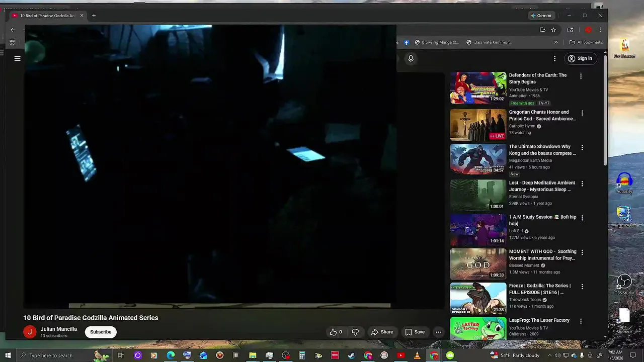Close the Bird of Paradise Godzilla tab
The height and width of the screenshot is (362, 644).
pyautogui.click(x=82, y=16)
